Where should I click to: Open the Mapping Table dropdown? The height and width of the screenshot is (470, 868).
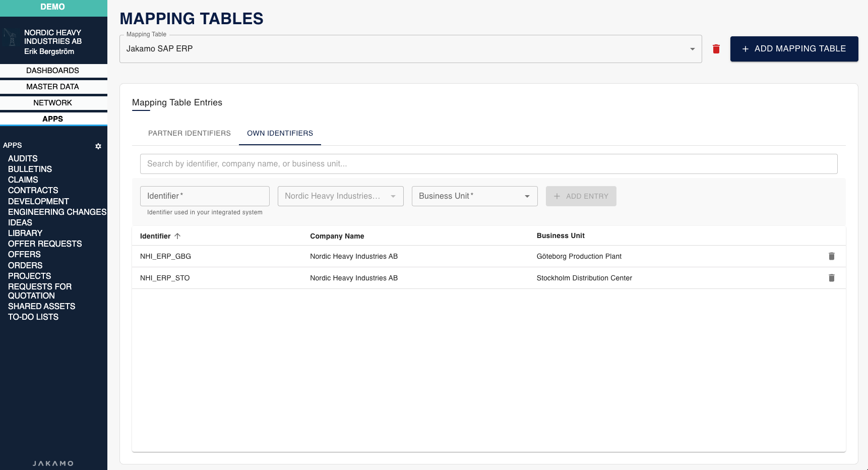click(692, 49)
